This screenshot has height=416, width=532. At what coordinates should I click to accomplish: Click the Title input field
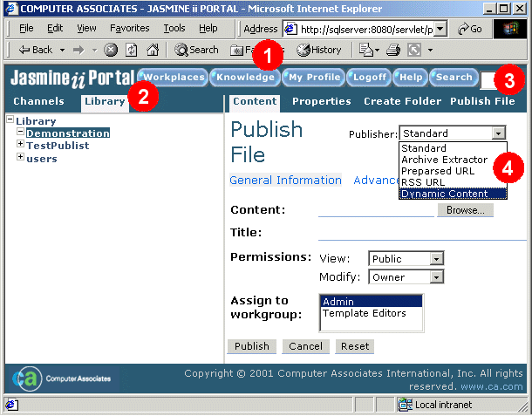tap(422, 233)
